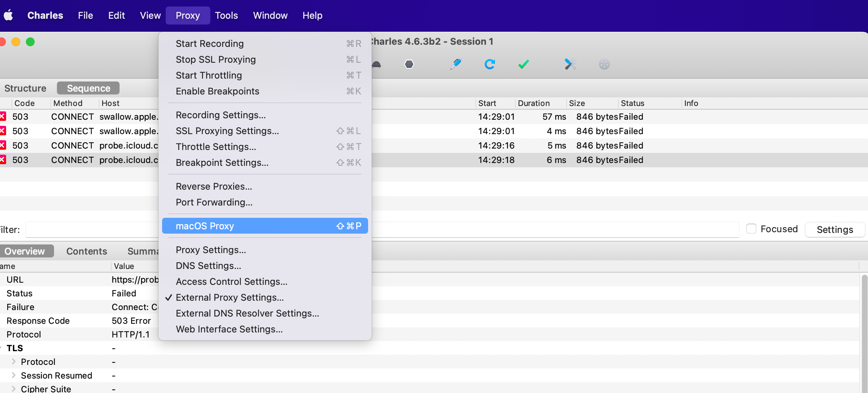
Task: Close the open Proxy menu
Action: [188, 16]
